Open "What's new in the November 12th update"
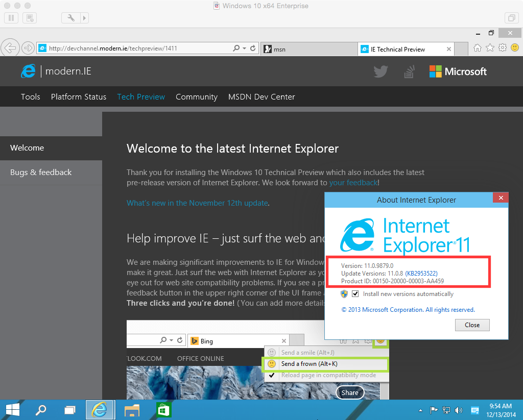 click(x=198, y=203)
